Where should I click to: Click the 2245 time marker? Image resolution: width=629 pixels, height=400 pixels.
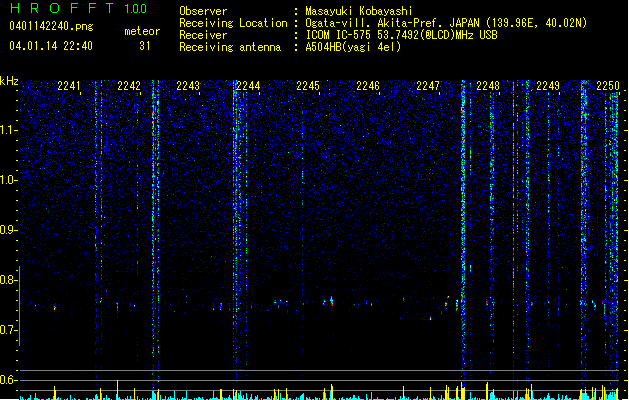[308, 86]
